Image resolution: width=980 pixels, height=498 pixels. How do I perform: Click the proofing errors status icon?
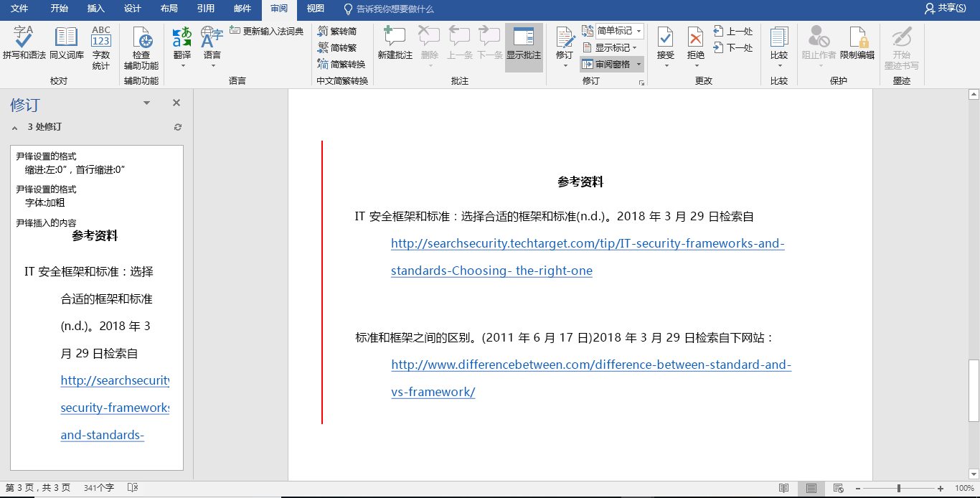133,488
